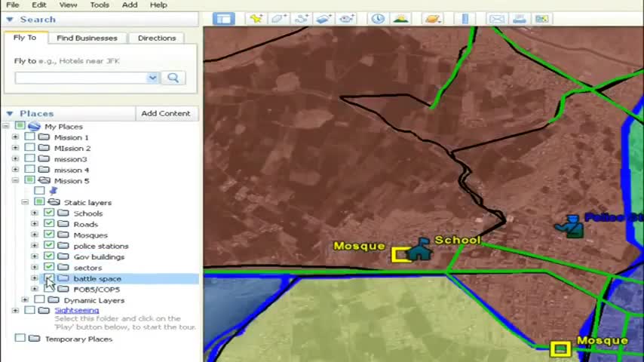Screen dimensions: 644x362
Task: Click the My Places globe icon
Action: tap(34, 126)
